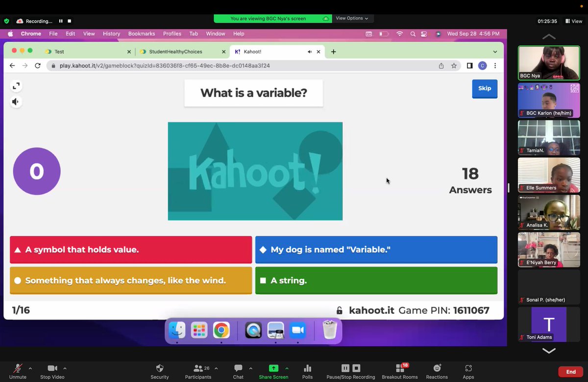This screenshot has width=588, height=382.
Task: Select the blue answer about dog named Variable
Action: (376, 250)
